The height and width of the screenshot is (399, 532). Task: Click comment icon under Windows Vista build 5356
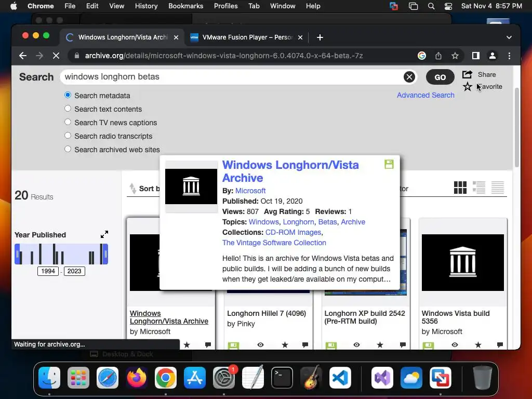500,345
